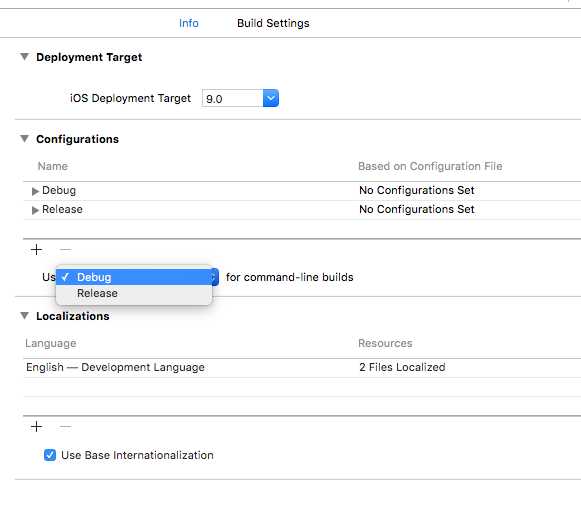Remove localization with minus icon
The image size is (581, 508).
coord(66,427)
